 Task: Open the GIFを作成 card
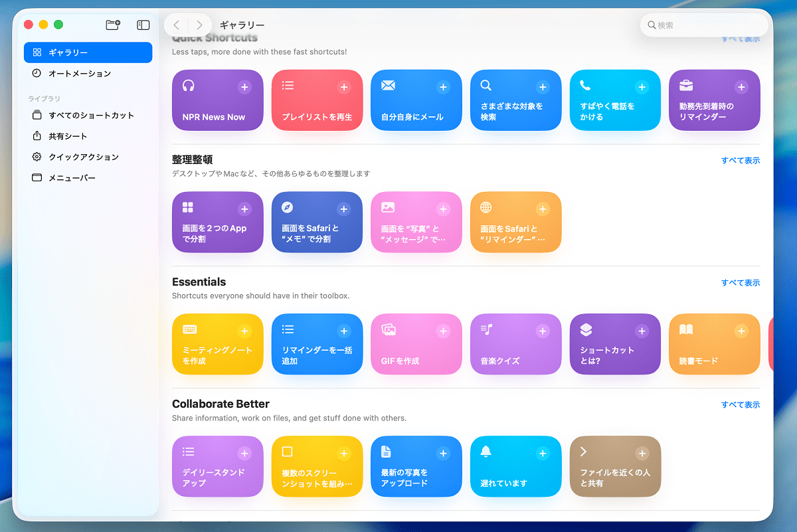pyautogui.click(x=416, y=345)
